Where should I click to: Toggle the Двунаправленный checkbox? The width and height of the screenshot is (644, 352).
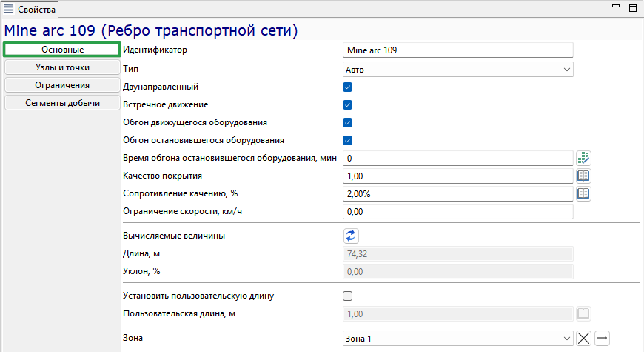click(347, 87)
